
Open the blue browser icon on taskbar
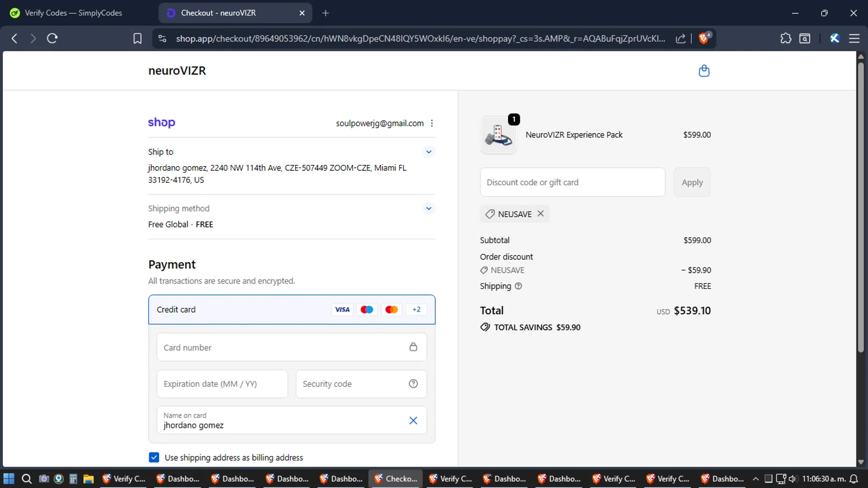coord(58,479)
